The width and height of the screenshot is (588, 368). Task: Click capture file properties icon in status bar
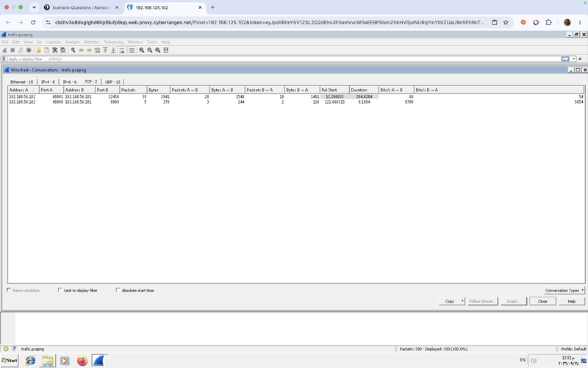[x=14, y=349]
